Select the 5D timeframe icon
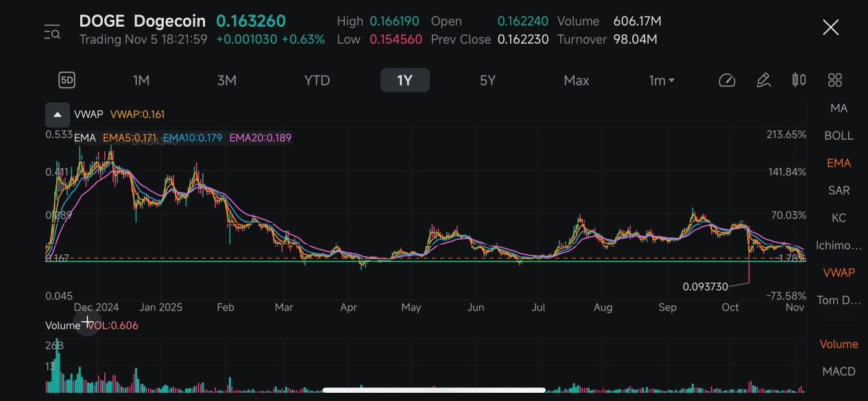 point(67,80)
